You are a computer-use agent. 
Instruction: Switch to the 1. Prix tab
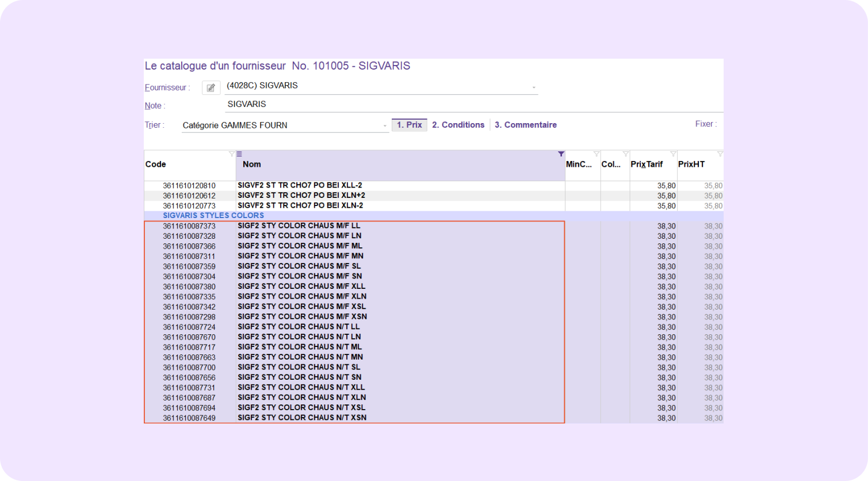click(409, 125)
